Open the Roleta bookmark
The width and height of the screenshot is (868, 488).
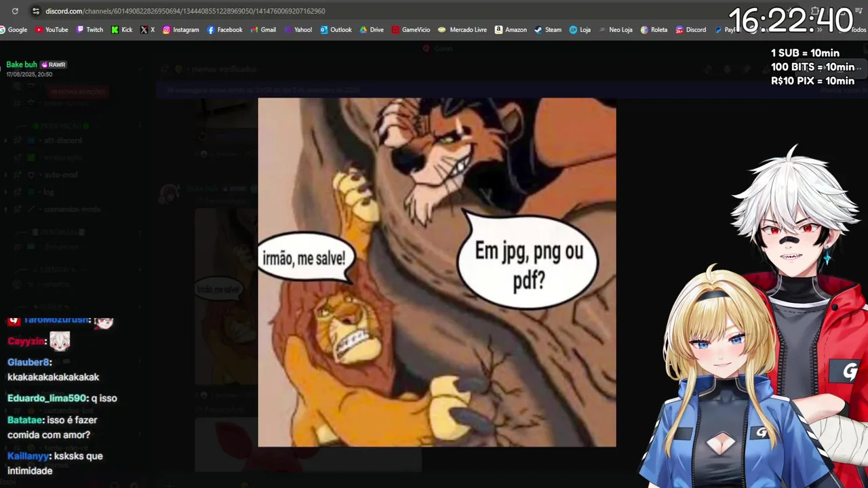(654, 30)
